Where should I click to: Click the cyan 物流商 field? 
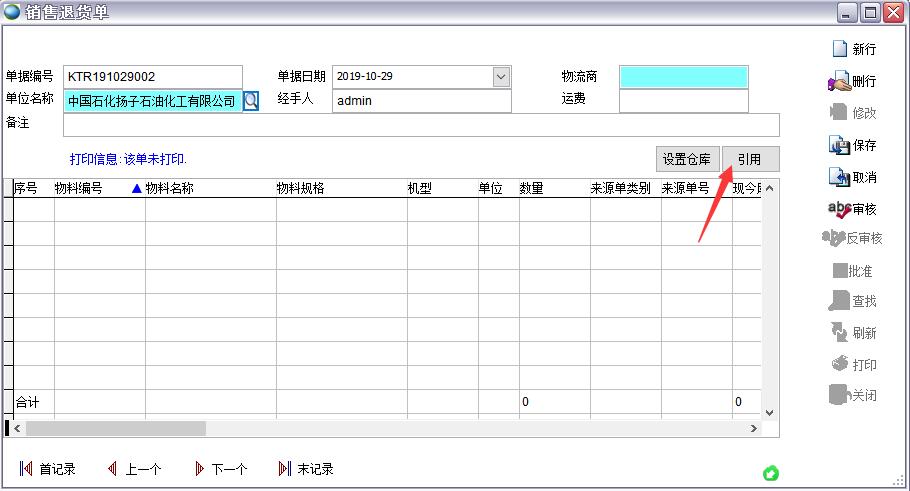pos(683,77)
